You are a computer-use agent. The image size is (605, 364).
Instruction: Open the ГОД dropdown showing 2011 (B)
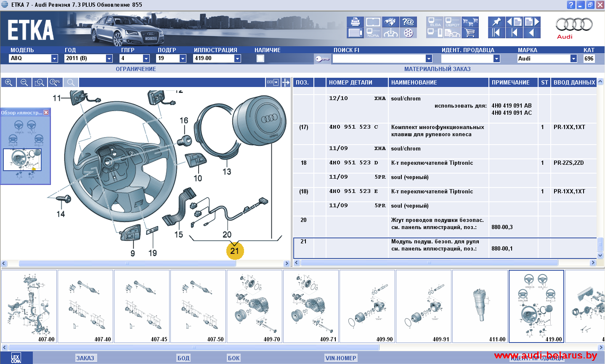point(109,58)
